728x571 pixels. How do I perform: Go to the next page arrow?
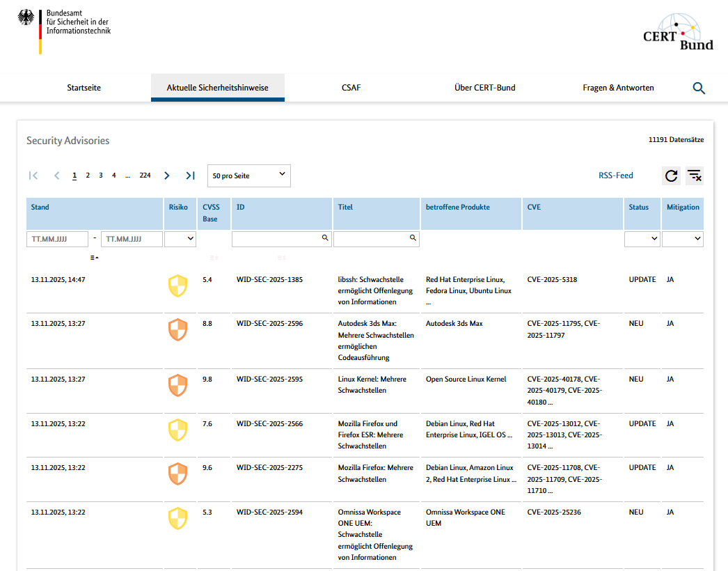[166, 175]
